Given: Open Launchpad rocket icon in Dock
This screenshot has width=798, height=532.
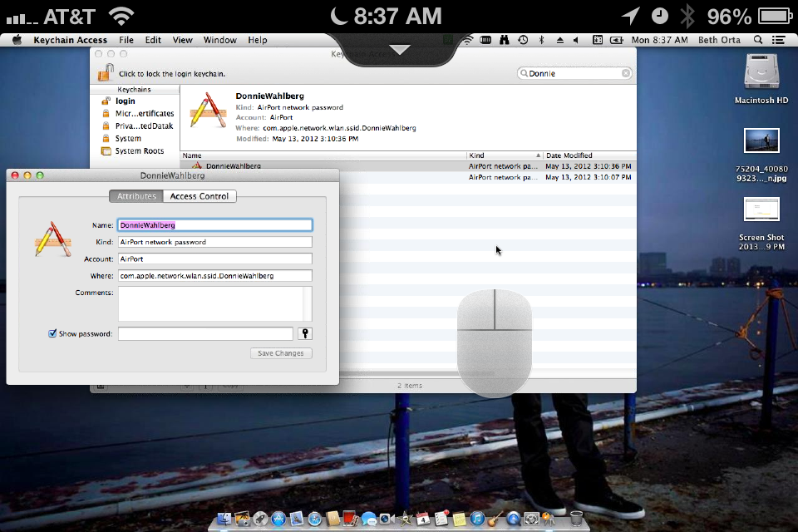Looking at the screenshot, I should (260, 519).
